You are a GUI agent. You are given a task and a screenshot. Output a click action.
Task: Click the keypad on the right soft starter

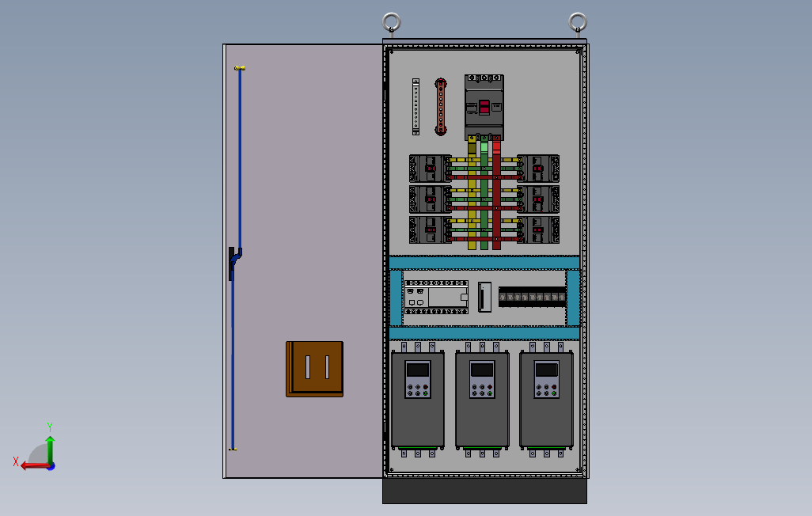click(546, 380)
